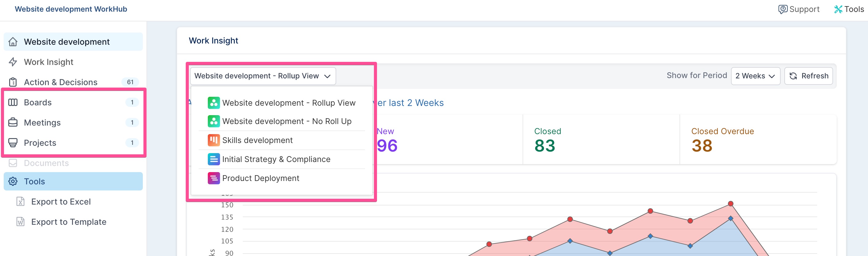
Task: Open the 2 Weeks period dropdown
Action: point(756,76)
